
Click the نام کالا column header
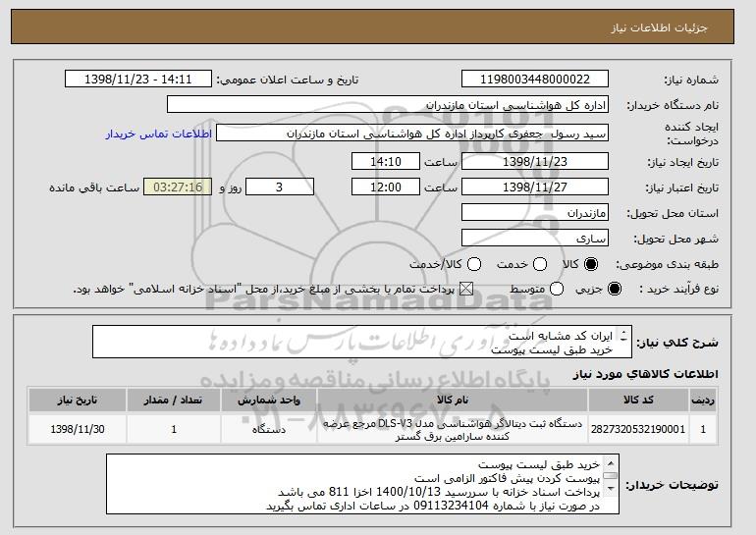(453, 401)
